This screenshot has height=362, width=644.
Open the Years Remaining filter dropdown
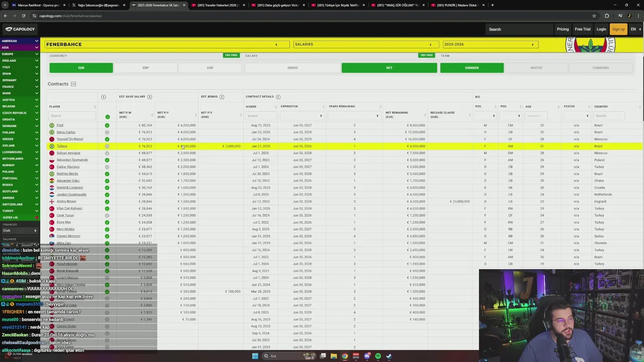tap(354, 116)
